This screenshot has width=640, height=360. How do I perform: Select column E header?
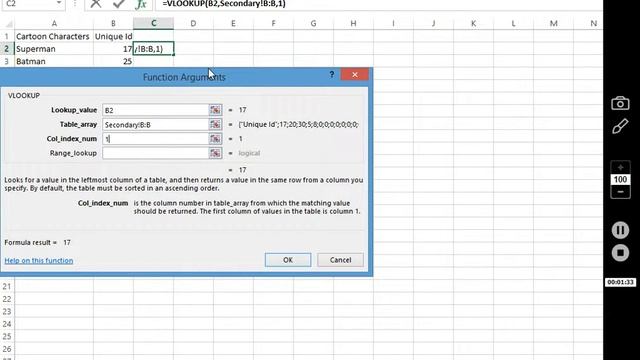click(x=233, y=23)
